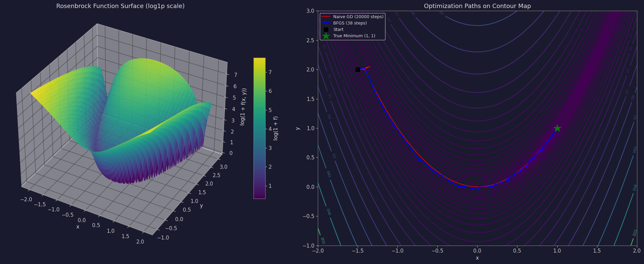Click the contour map x-axis tick "−2.0"
Screen dimensions: 644x264
(318, 251)
